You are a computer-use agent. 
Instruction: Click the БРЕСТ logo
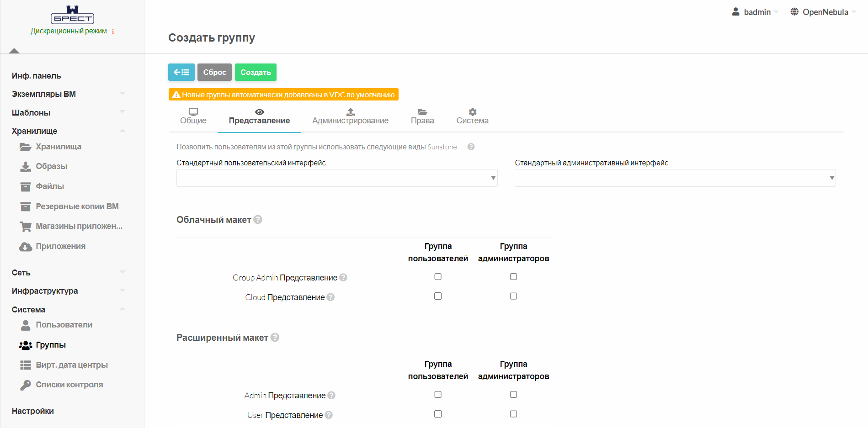point(72,15)
